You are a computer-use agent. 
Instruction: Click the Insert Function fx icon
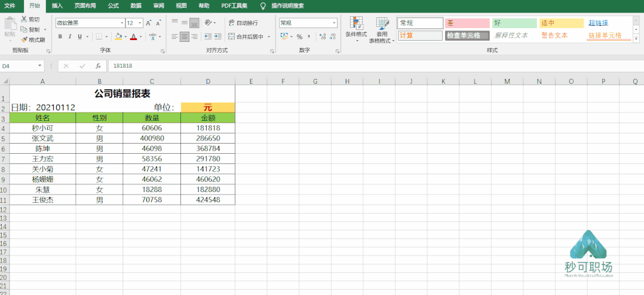[98, 66]
